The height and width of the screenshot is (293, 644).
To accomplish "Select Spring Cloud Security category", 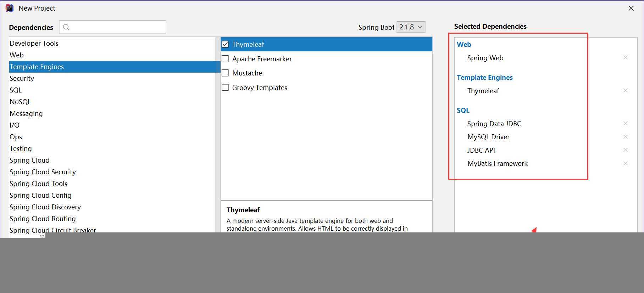I will point(112,172).
